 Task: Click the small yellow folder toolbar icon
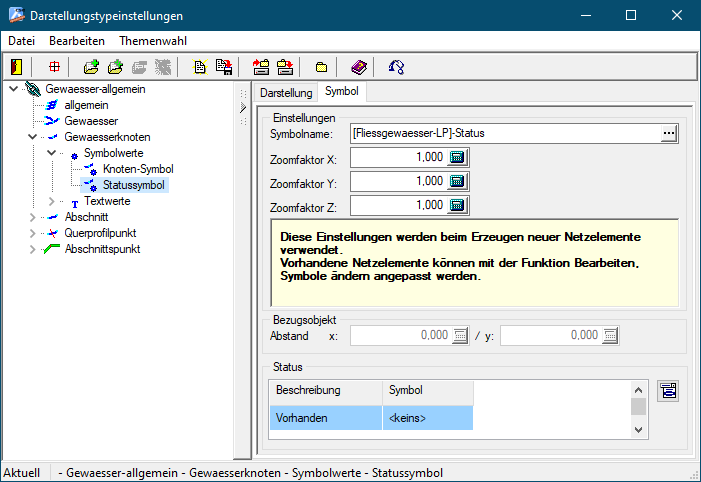321,67
